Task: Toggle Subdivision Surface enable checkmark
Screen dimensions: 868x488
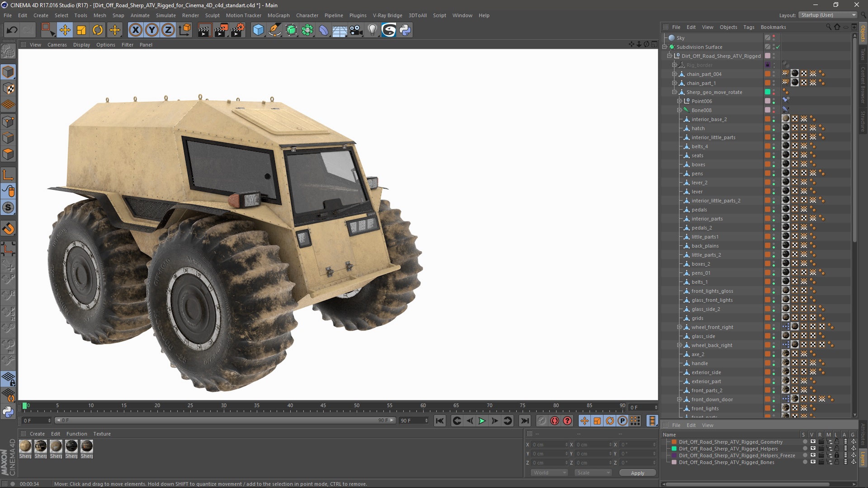Action: [x=778, y=47]
